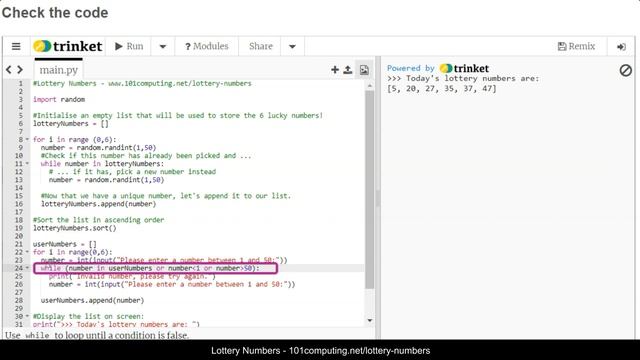Click the '#Display the list on screen:' comment
This screenshot has width=640, height=360.
point(89,316)
